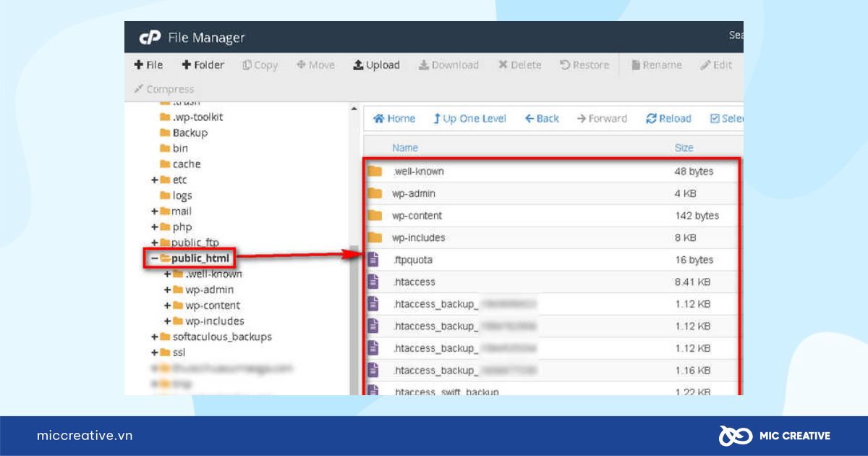Click the Move toolbar button
This screenshot has height=456, width=868.
[x=315, y=65]
